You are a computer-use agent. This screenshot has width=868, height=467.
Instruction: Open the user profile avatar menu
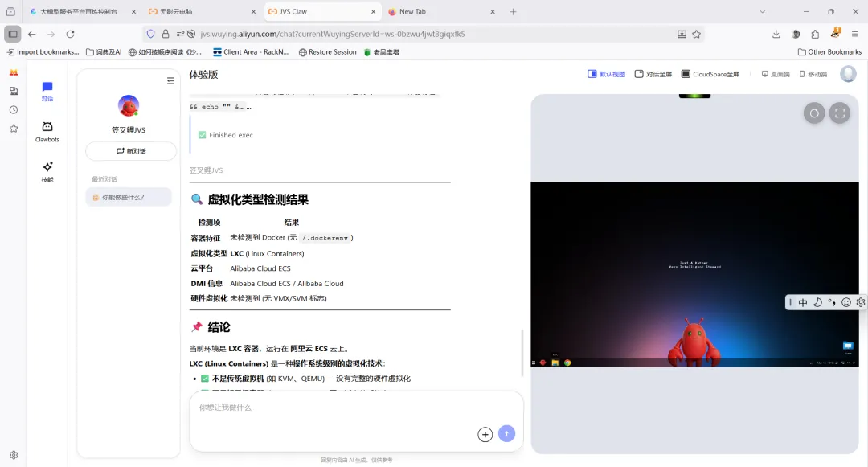(x=848, y=74)
